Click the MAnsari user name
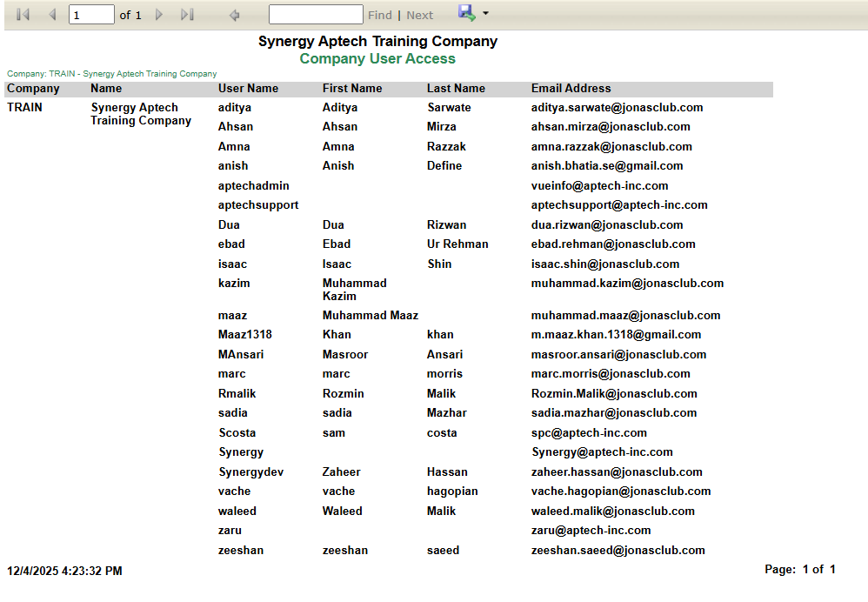868x602 pixels. [x=240, y=354]
